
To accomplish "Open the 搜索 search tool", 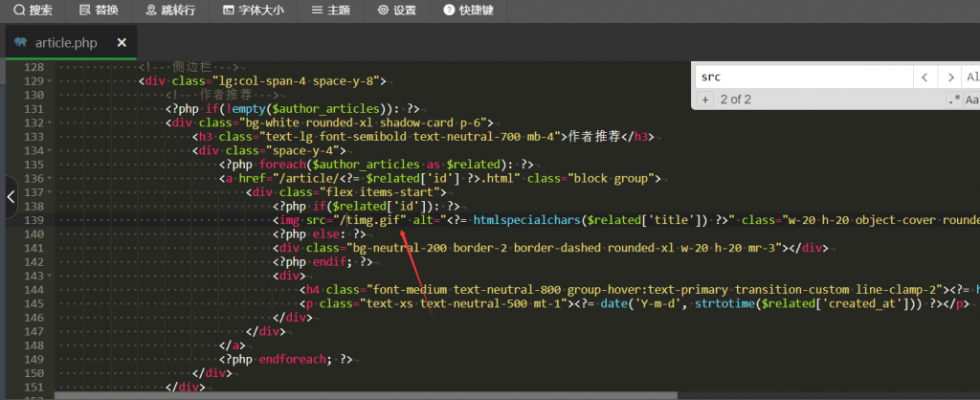I will click(x=33, y=11).
